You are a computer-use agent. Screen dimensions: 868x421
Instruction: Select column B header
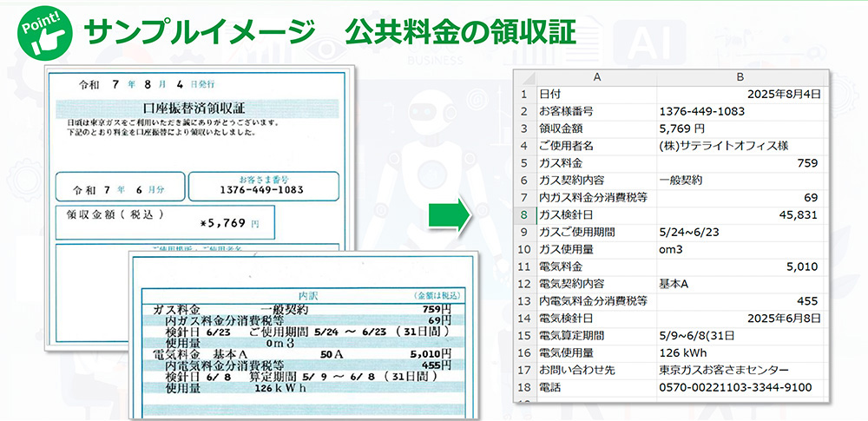(x=740, y=77)
